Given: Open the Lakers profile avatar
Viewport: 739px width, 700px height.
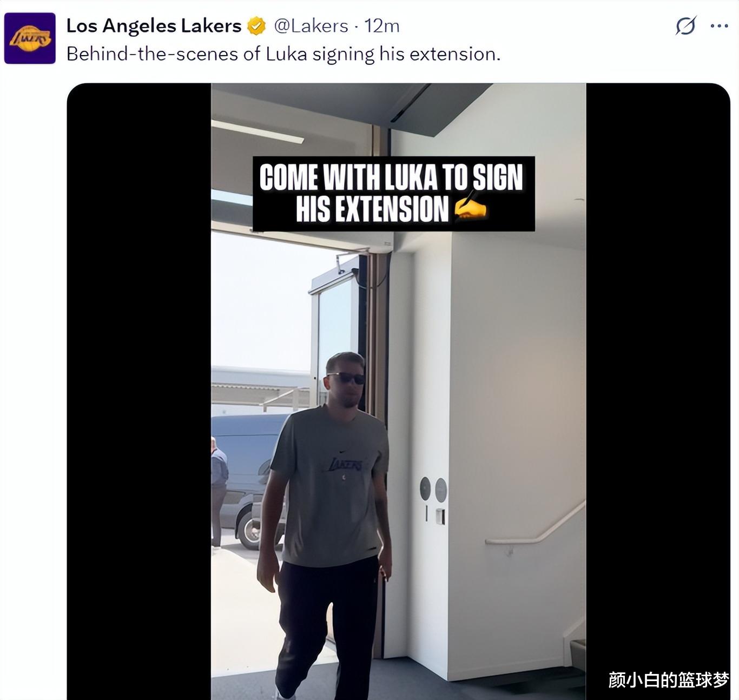Looking at the screenshot, I should tap(30, 38).
